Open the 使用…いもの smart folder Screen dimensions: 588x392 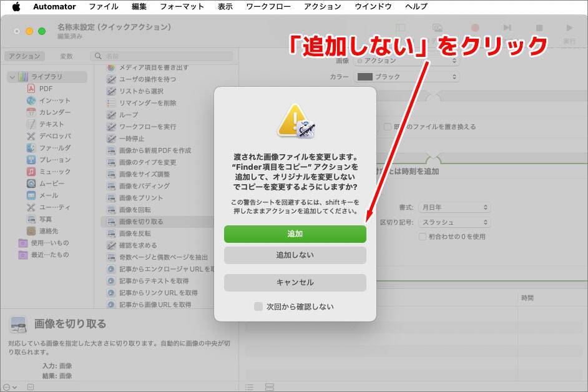[x=44, y=243]
